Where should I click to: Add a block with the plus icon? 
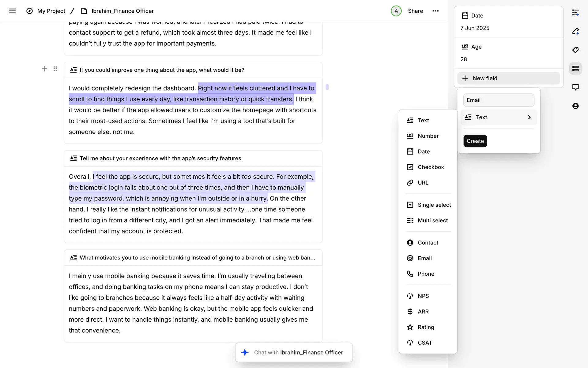(x=44, y=69)
